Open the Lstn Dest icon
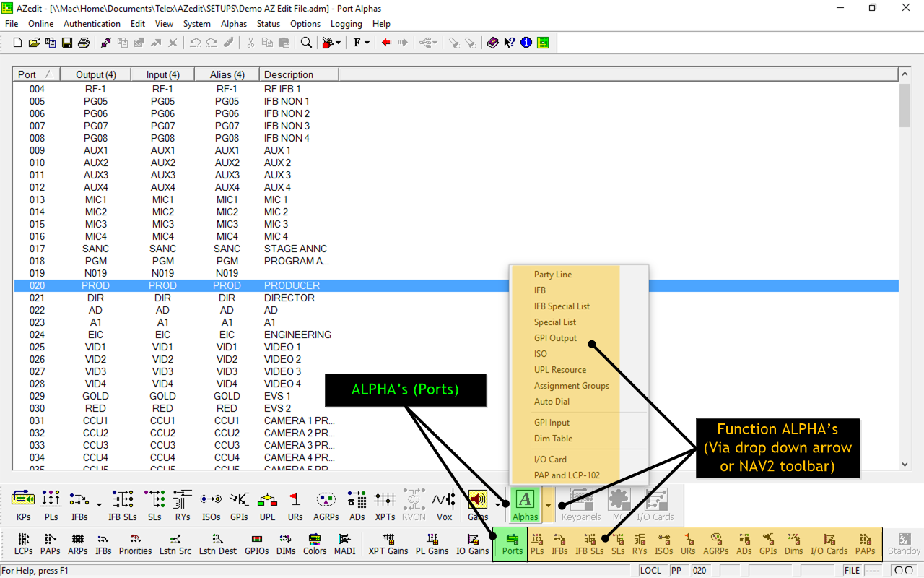 tap(218, 543)
